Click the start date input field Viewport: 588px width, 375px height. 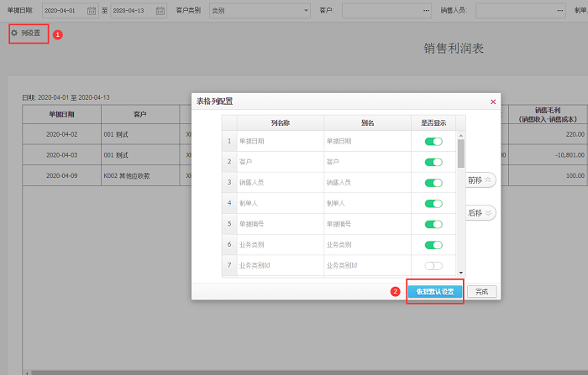coord(63,11)
